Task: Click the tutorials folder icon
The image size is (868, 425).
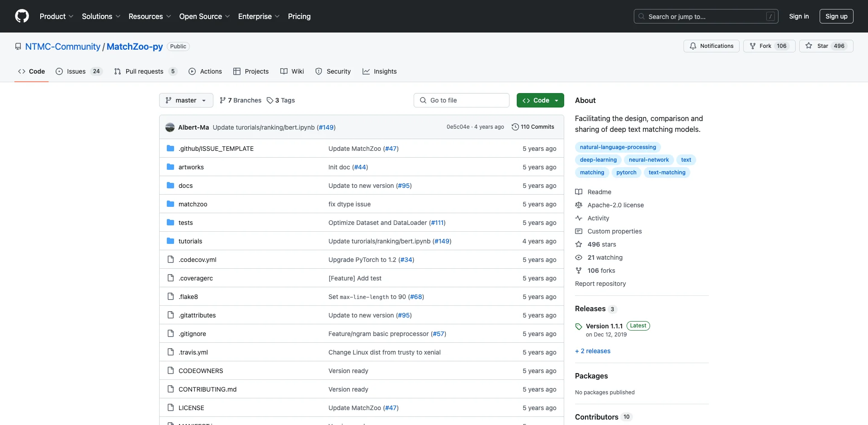Action: coord(170,241)
